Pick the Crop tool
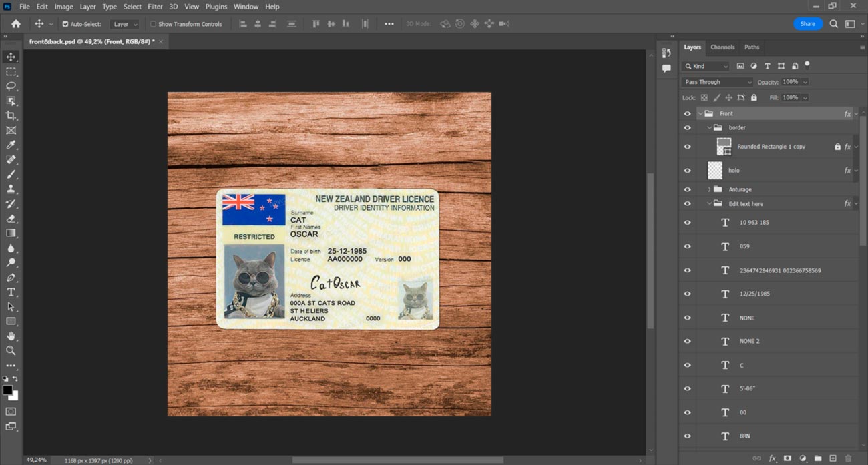The height and width of the screenshot is (465, 868). tap(11, 116)
